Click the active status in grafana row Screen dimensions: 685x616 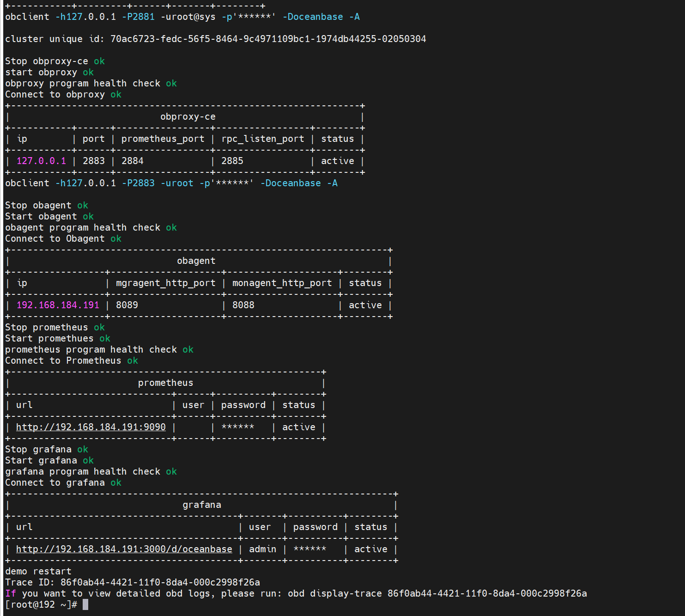coord(371,549)
